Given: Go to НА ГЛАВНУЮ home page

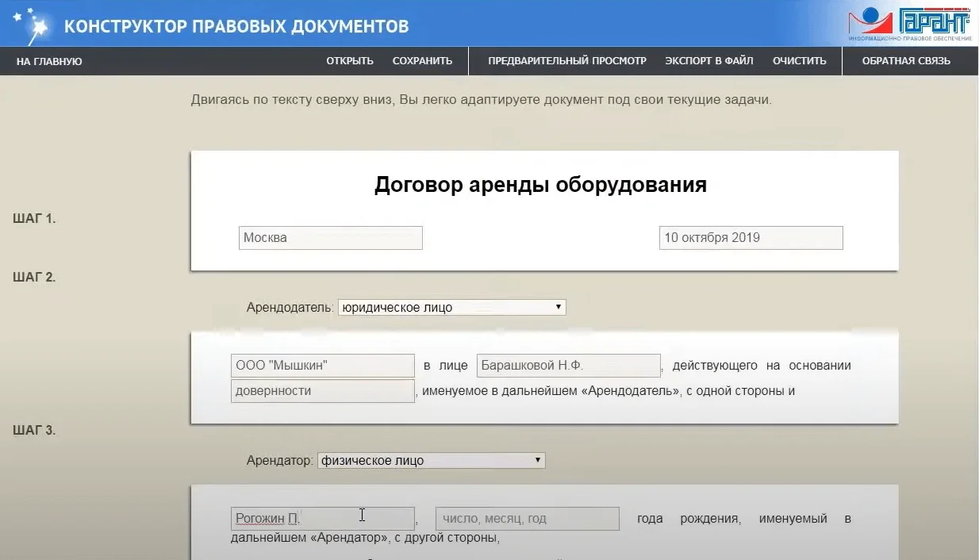Looking at the screenshot, I should (x=49, y=61).
